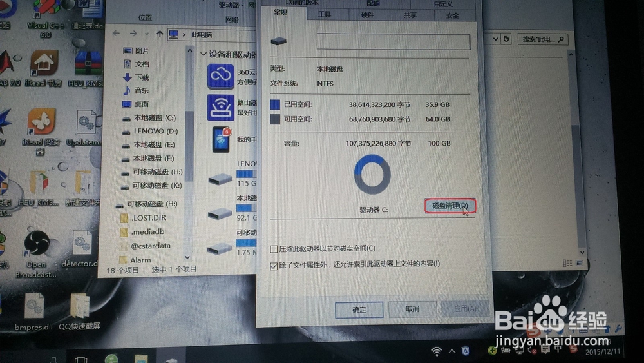Click the drive C usage donut chart
The image size is (644, 363).
pos(372,174)
